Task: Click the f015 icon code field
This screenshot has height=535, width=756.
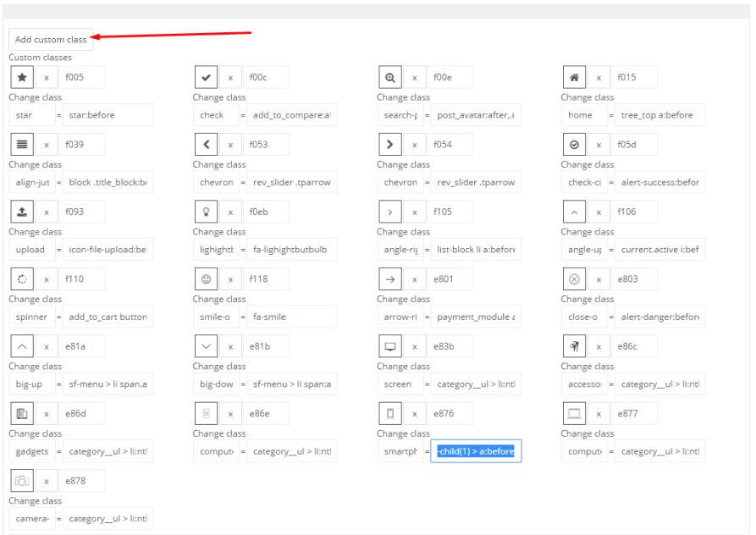Action: coord(634,77)
